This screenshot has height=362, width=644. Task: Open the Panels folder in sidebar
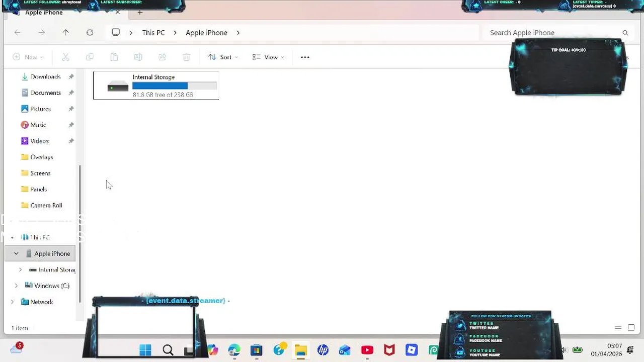click(x=38, y=190)
